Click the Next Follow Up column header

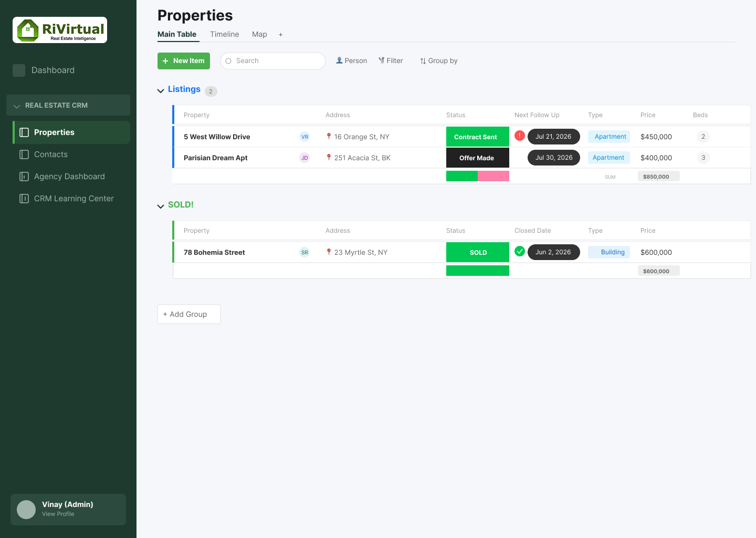tap(537, 115)
